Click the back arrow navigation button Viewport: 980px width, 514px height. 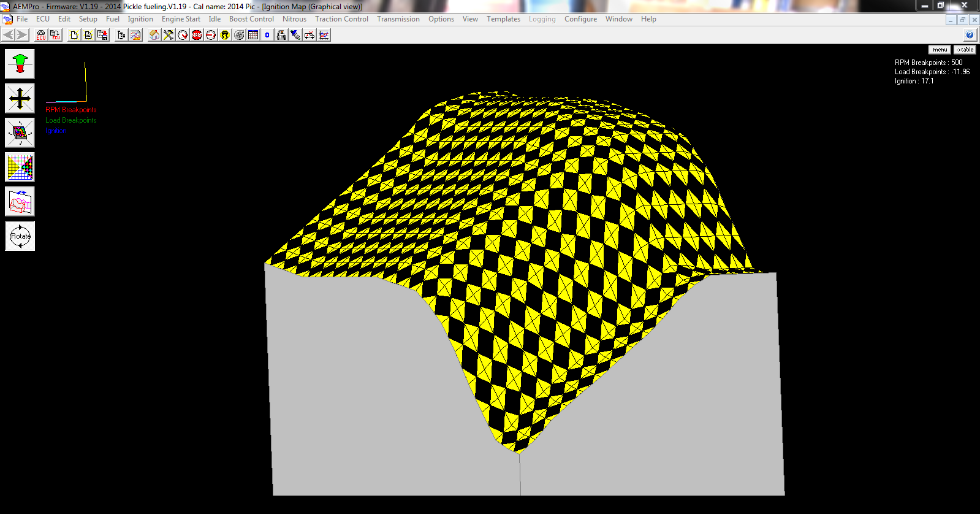[x=9, y=35]
